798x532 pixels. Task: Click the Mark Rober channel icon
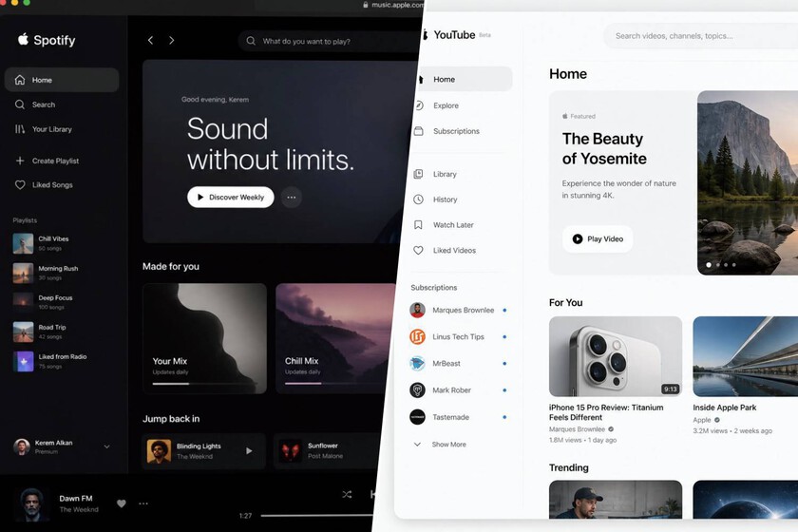[x=417, y=389]
